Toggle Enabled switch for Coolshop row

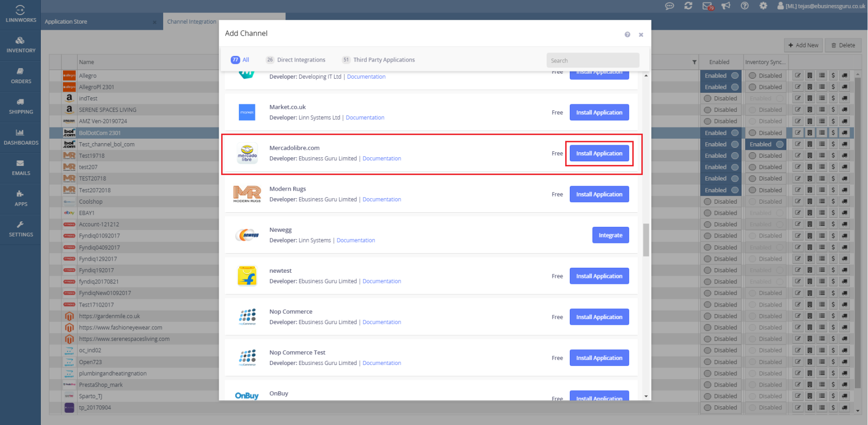coord(721,202)
